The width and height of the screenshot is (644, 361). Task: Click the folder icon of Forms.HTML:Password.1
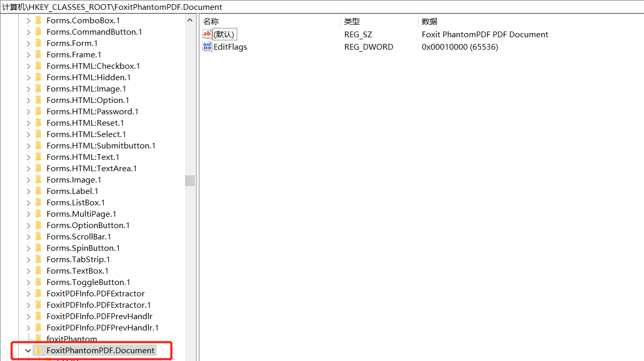click(x=38, y=112)
